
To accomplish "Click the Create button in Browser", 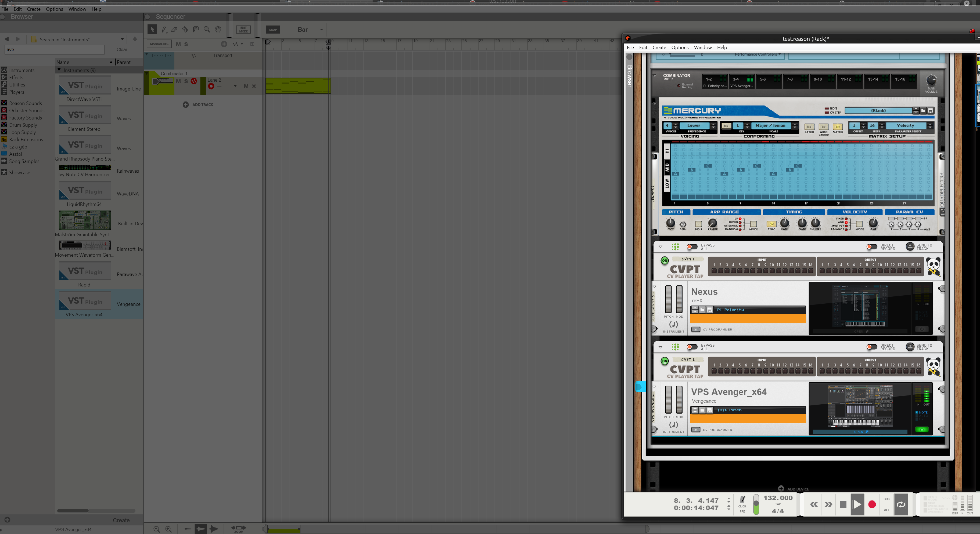I will tap(121, 520).
